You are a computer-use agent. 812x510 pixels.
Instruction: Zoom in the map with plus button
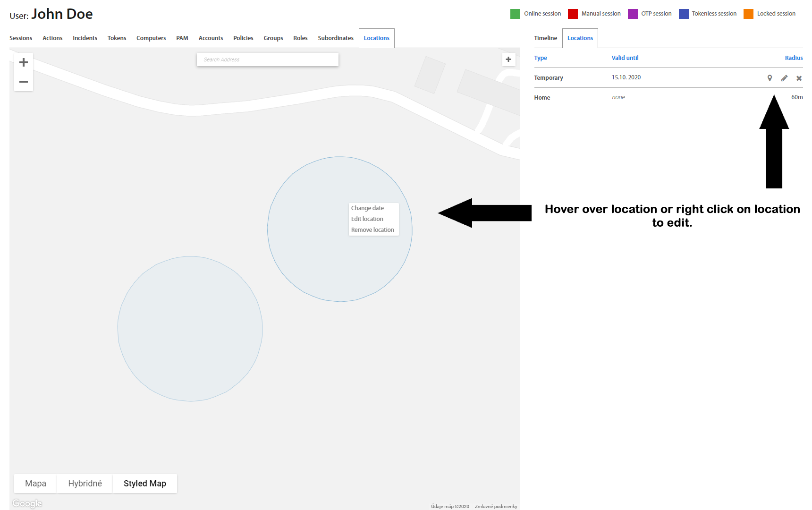pyautogui.click(x=24, y=62)
